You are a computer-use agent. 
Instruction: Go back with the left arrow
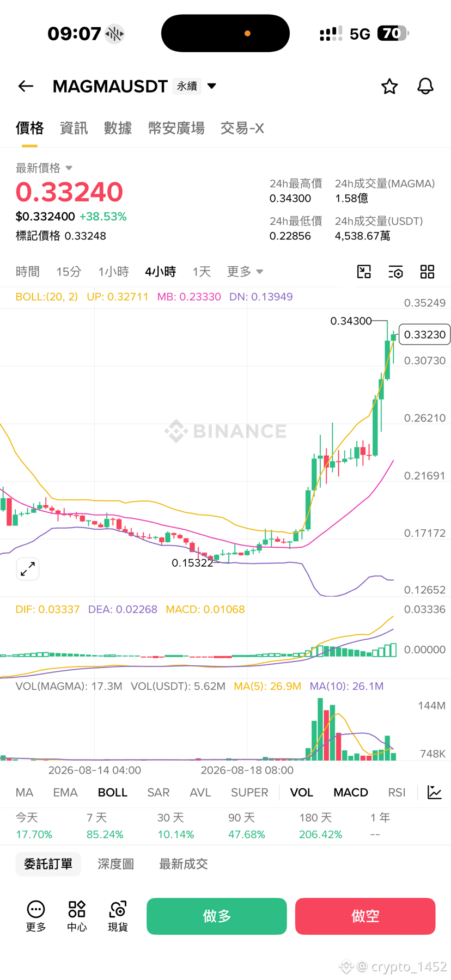pos(26,86)
